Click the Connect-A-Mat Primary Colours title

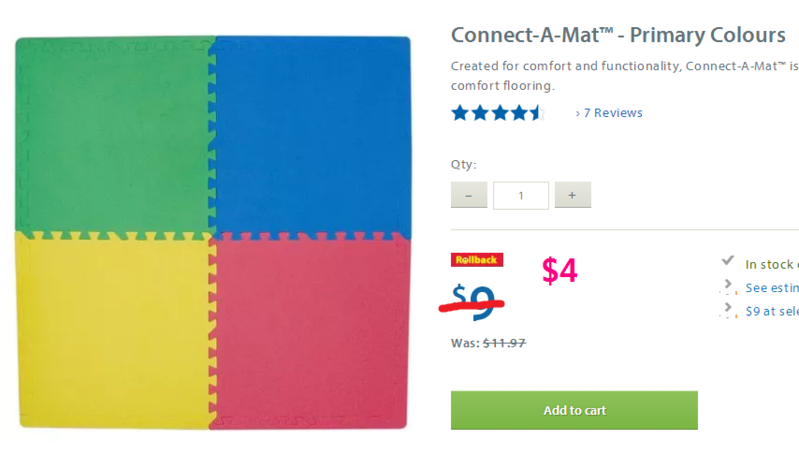pyautogui.click(x=618, y=35)
